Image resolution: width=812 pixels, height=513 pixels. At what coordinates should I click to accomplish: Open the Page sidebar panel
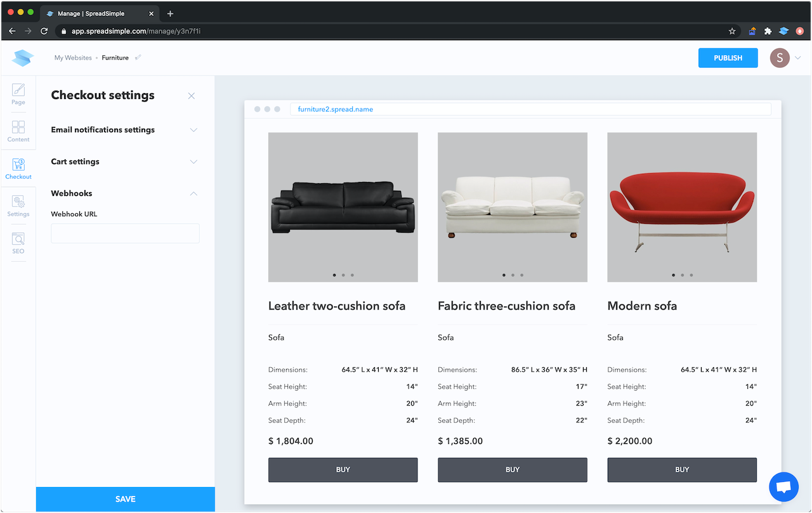(x=18, y=94)
